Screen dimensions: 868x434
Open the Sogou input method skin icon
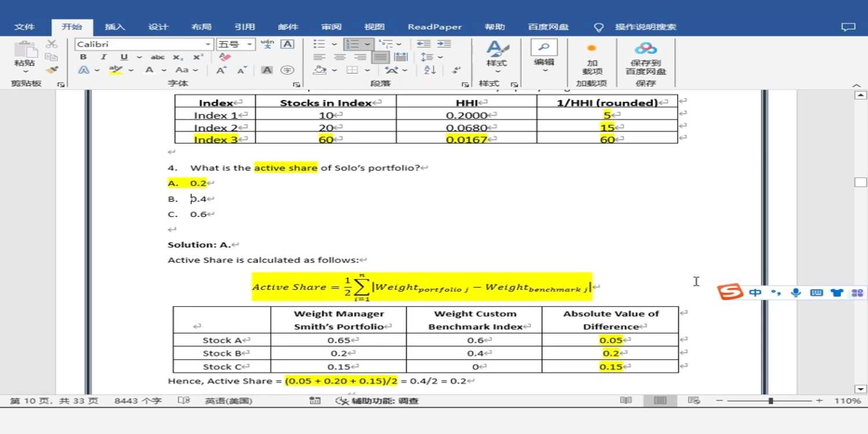point(837,292)
